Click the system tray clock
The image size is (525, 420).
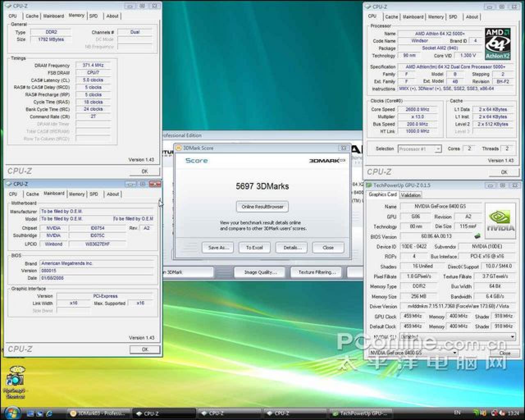(514, 413)
